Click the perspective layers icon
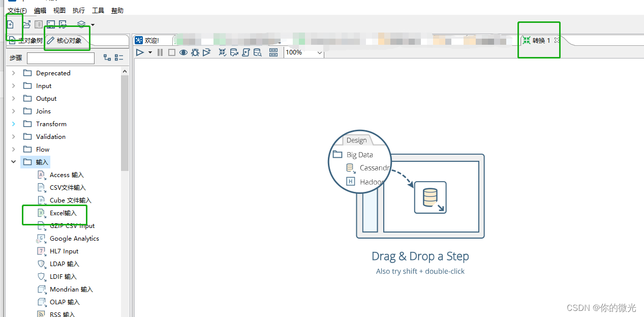 [x=81, y=24]
